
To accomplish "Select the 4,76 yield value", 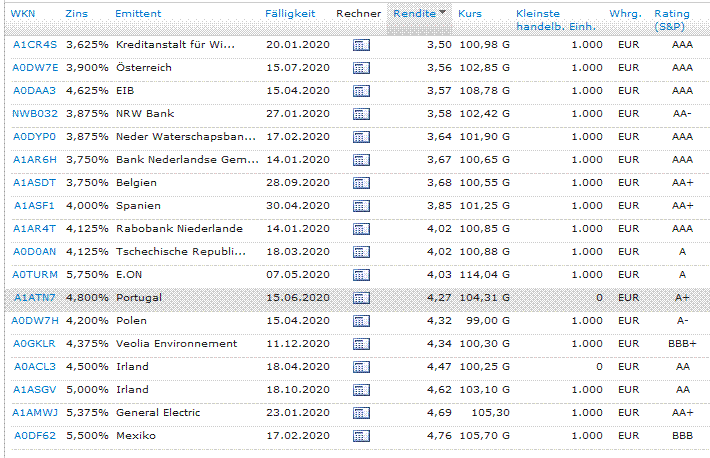I will 439,436.
